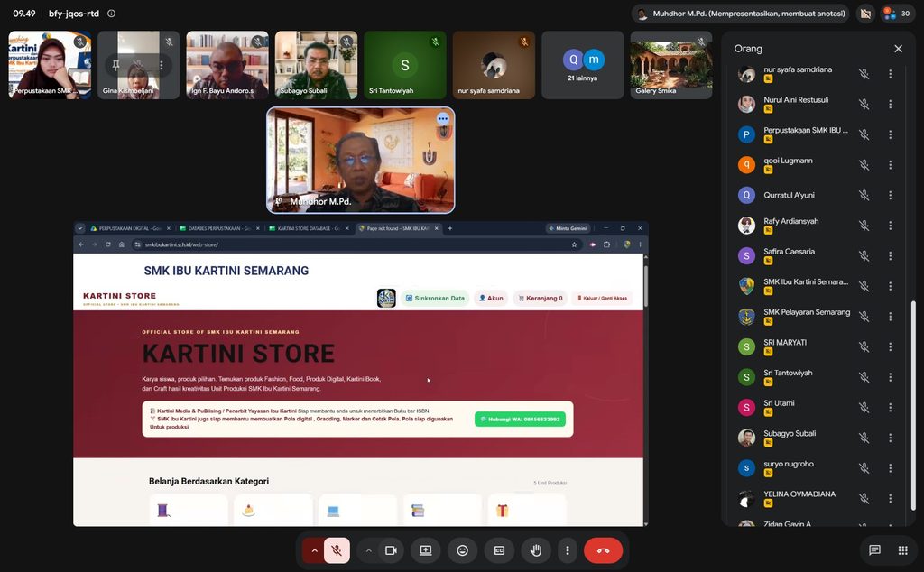
Task: Click the Perpustakaan SMK video tile
Action: (x=50, y=65)
